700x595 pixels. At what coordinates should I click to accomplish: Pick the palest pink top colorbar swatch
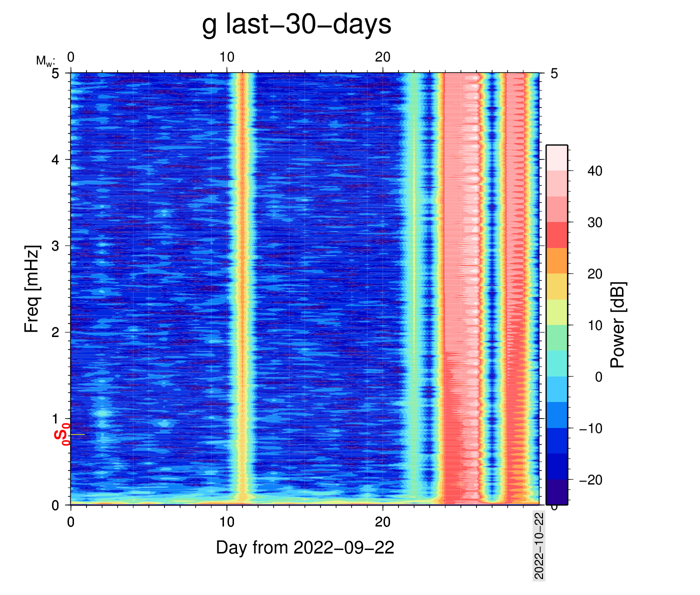point(556,157)
